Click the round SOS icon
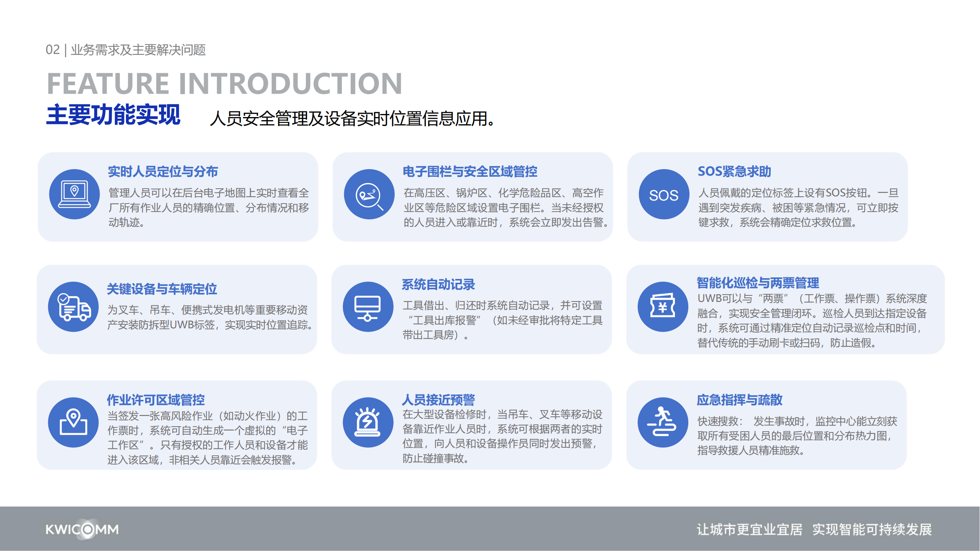Screen dimensions: 980x551 [x=664, y=194]
